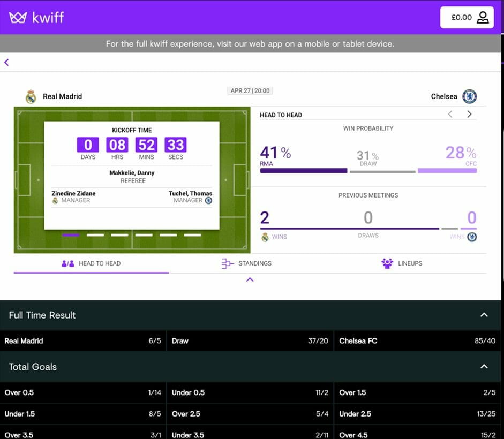Collapse the Total Goals section
The image size is (504, 439).
pos(484,366)
